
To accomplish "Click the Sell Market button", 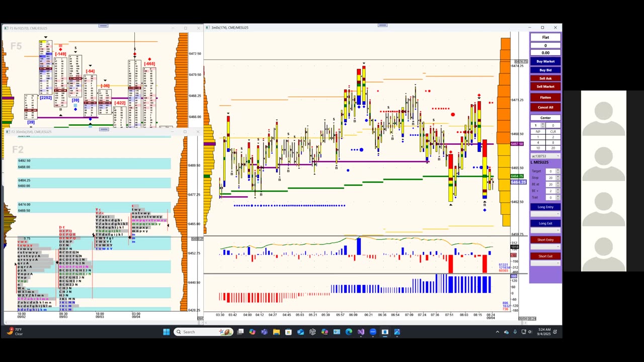I will click(x=545, y=86).
